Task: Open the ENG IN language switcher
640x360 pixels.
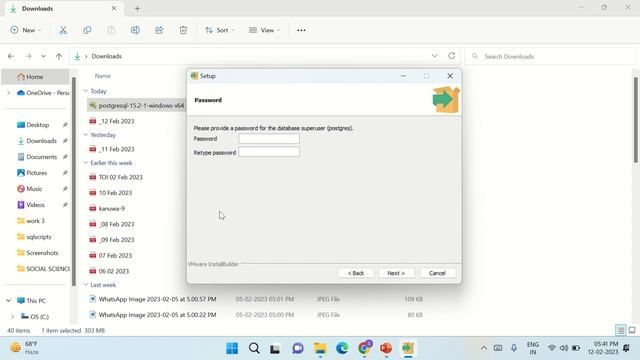Action: (x=533, y=348)
